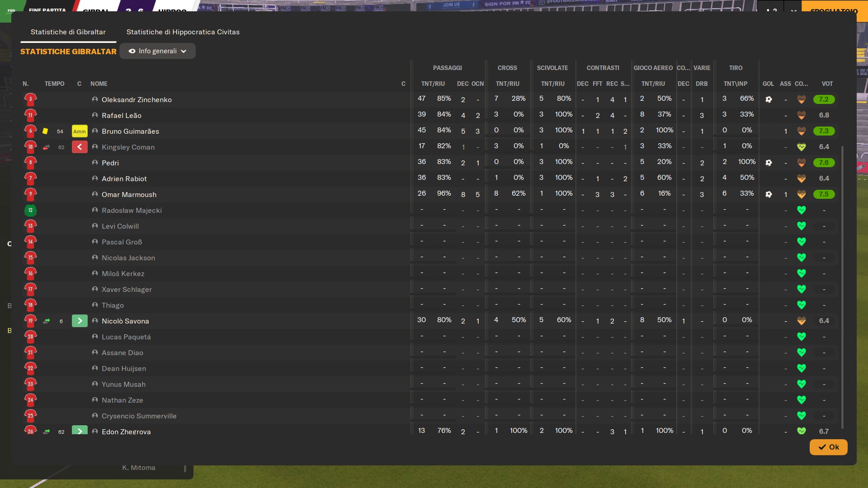Open the Info generali view dropdown
This screenshot has height=488, width=868.
click(x=157, y=51)
